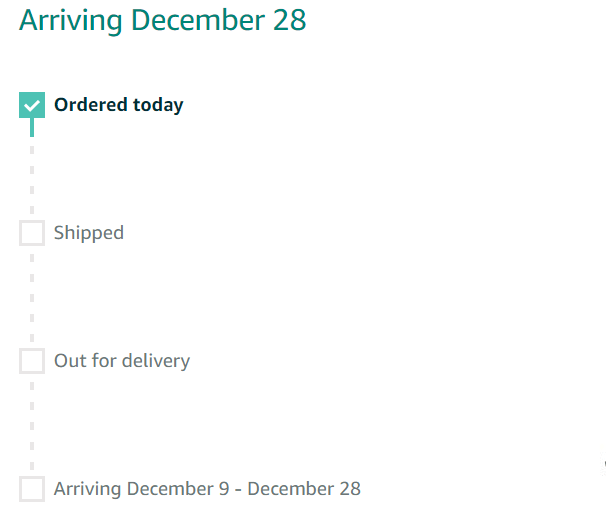Uncheck the Ordered today checkbox
The height and width of the screenshot is (519, 606).
(32, 105)
